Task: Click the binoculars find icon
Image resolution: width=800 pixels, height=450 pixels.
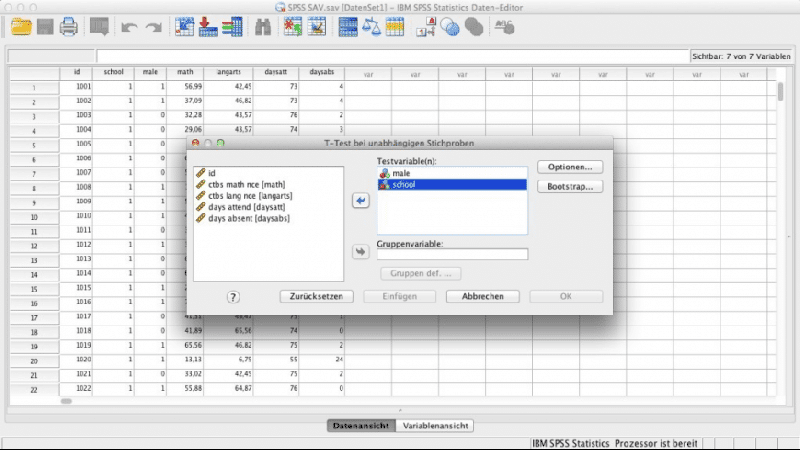Action: (x=264, y=27)
